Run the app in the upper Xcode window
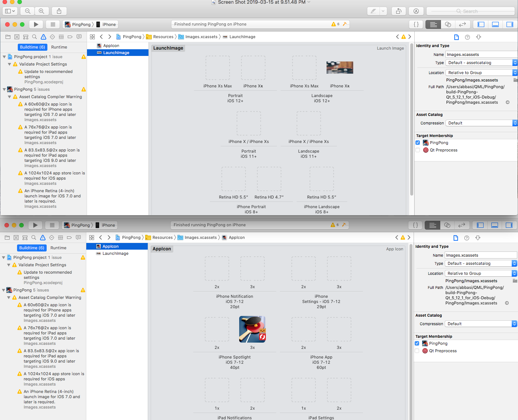Viewport: 518px width, 420px height. (x=36, y=24)
